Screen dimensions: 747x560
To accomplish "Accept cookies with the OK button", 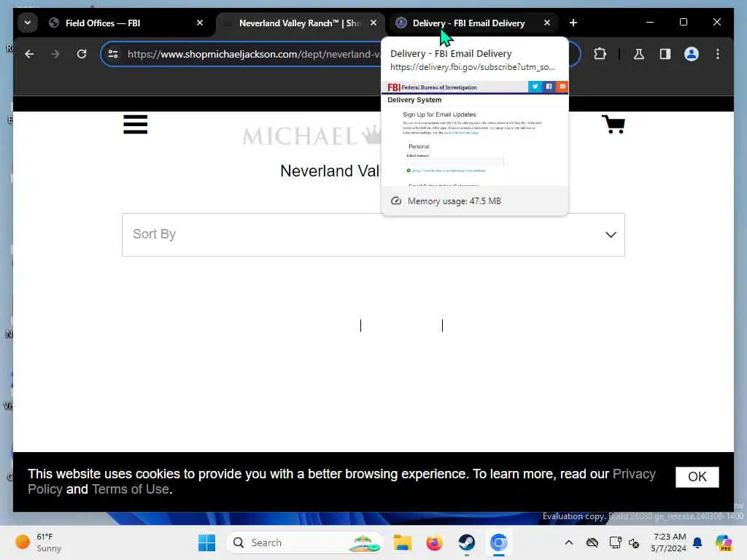I will [697, 477].
